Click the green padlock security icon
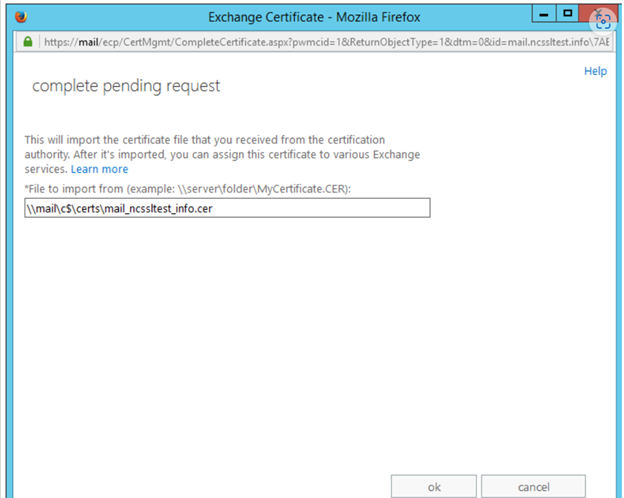The image size is (624, 498). coord(28,41)
